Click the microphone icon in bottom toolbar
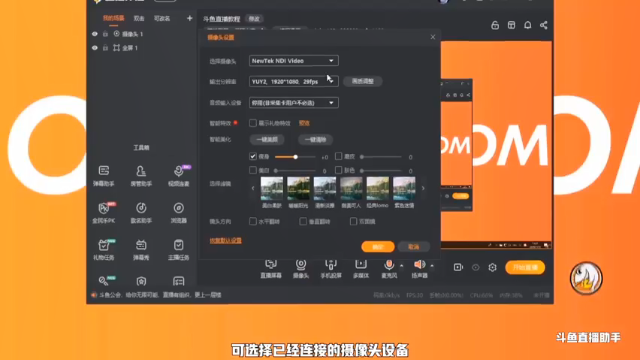This screenshot has width=640, height=360. 389,265
